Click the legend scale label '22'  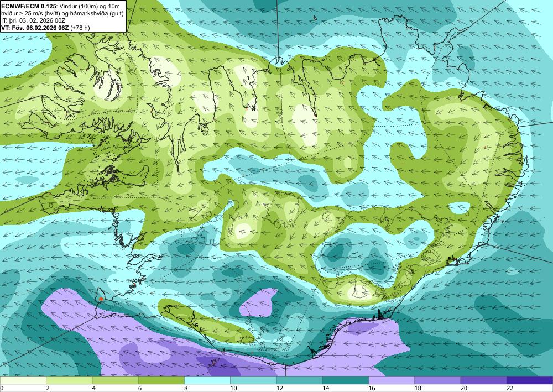(510, 389)
